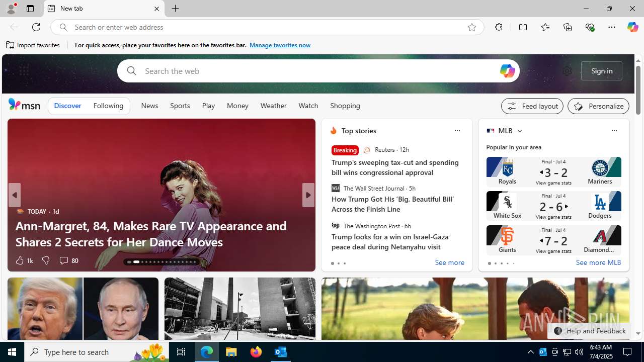644x362 pixels.
Task: Open the Tab actions menu icon
Action: tap(30, 9)
